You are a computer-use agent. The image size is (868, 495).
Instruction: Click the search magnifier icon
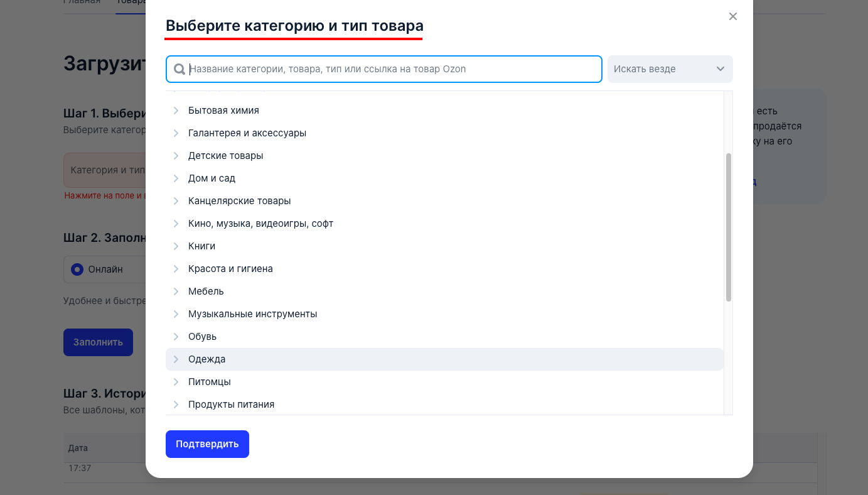tap(179, 69)
